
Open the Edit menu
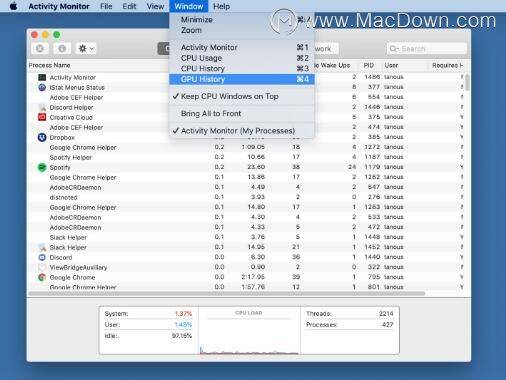(129, 6)
